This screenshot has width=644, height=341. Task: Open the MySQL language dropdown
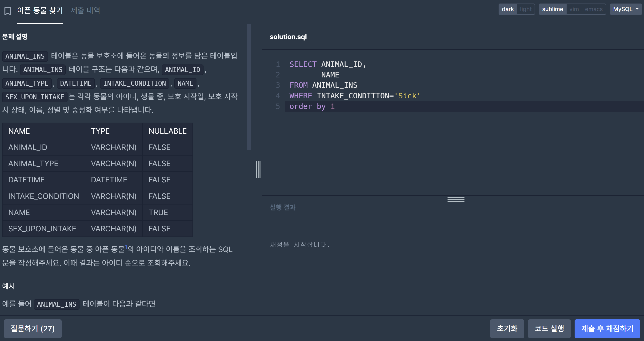coord(625,9)
